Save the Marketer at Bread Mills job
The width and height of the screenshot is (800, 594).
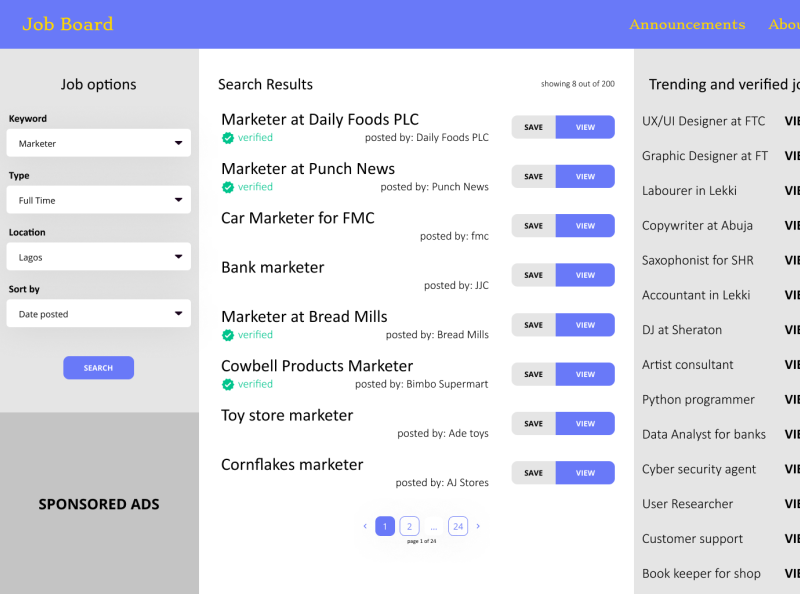pyautogui.click(x=534, y=325)
